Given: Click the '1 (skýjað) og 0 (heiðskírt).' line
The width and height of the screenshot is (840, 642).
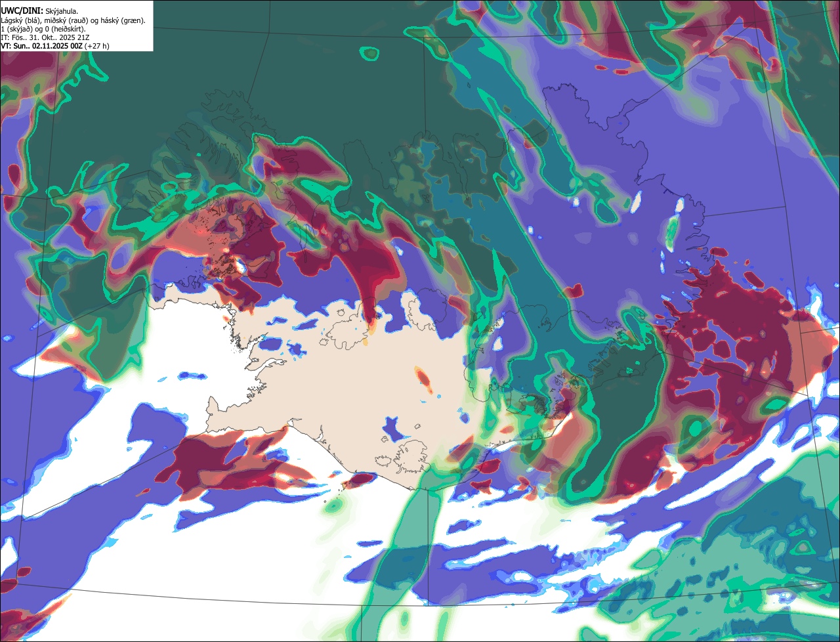Looking at the screenshot, I should click(43, 29).
